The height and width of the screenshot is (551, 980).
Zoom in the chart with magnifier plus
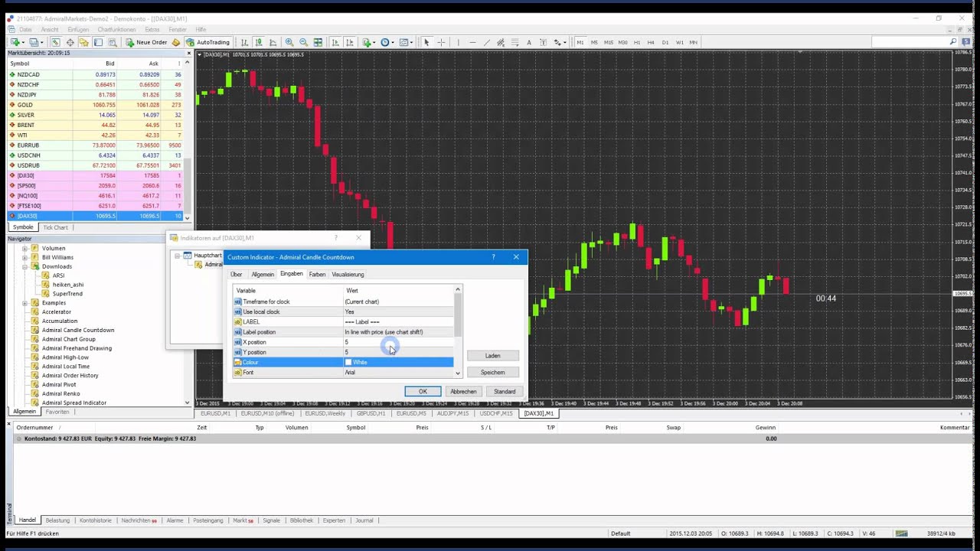[289, 42]
